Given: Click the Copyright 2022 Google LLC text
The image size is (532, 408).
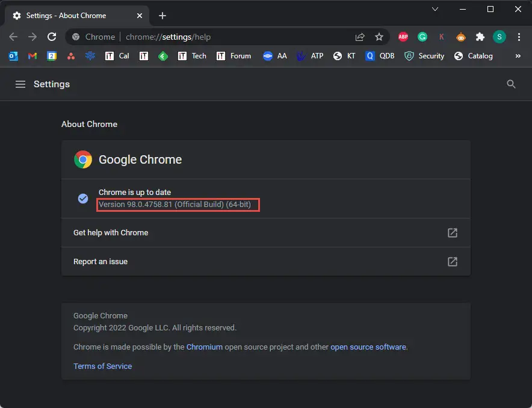Looking at the screenshot, I should coord(155,327).
